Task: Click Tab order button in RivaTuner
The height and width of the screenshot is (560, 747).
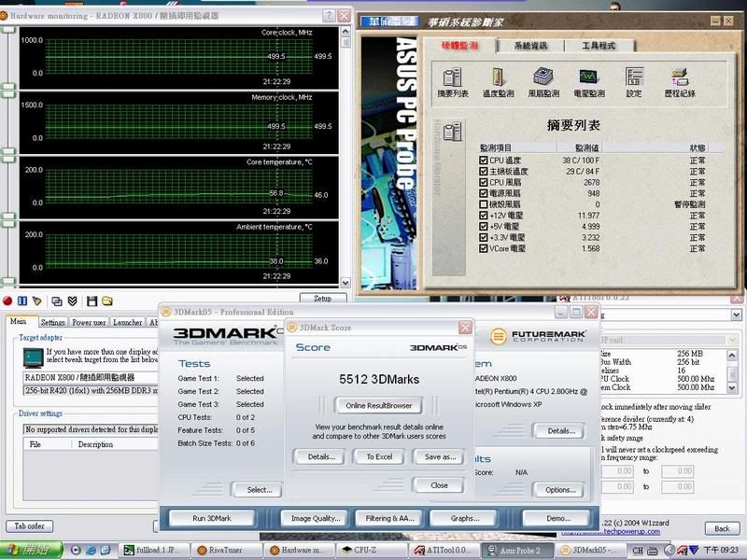Action: [30, 526]
